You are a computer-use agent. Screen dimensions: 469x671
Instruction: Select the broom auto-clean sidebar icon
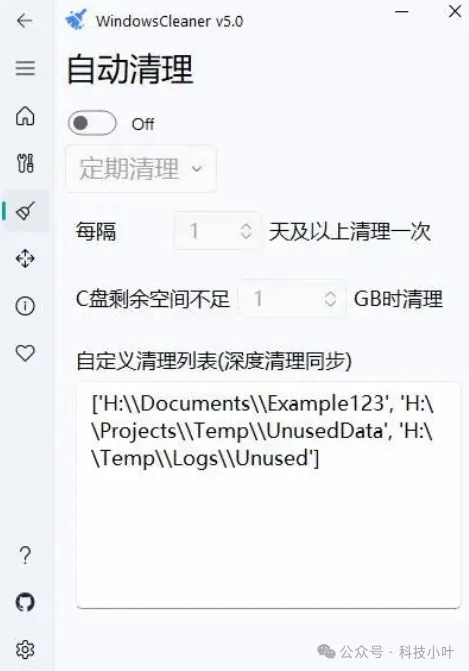(x=25, y=211)
